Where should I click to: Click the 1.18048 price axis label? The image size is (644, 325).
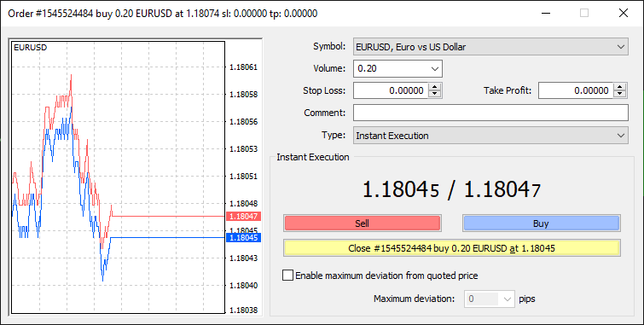click(x=244, y=203)
